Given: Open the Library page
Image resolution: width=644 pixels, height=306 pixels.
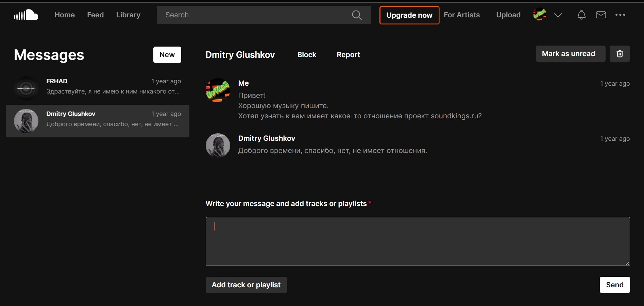Looking at the screenshot, I should tap(128, 15).
